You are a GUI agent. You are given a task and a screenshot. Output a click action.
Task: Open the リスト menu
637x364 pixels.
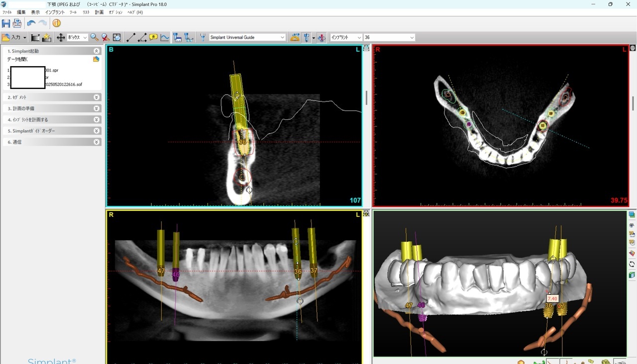click(x=86, y=12)
